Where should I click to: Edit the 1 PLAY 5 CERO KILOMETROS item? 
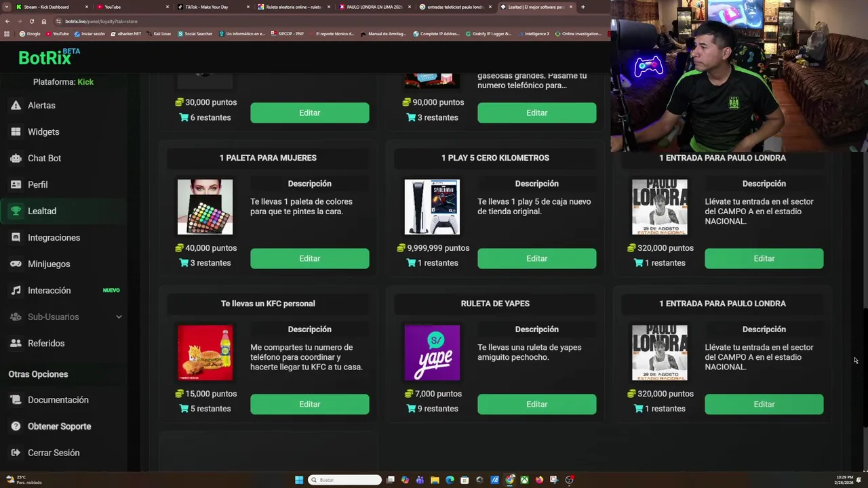click(536, 258)
